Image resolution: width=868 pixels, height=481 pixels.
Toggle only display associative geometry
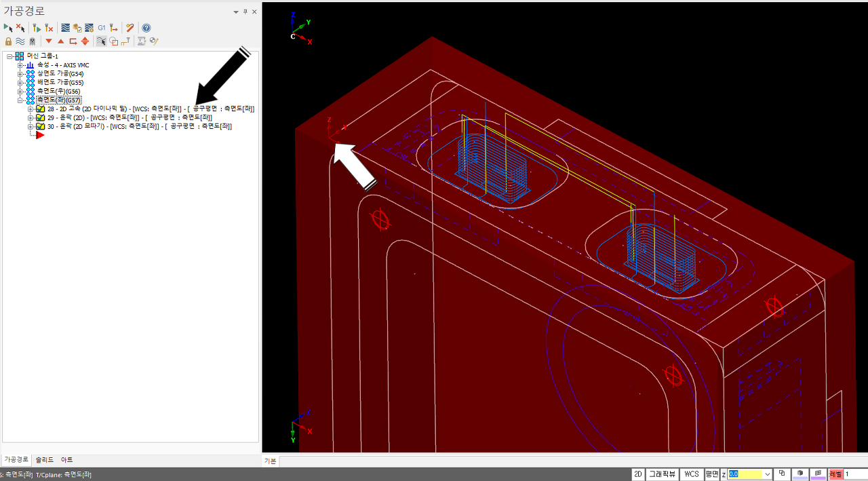click(x=113, y=41)
